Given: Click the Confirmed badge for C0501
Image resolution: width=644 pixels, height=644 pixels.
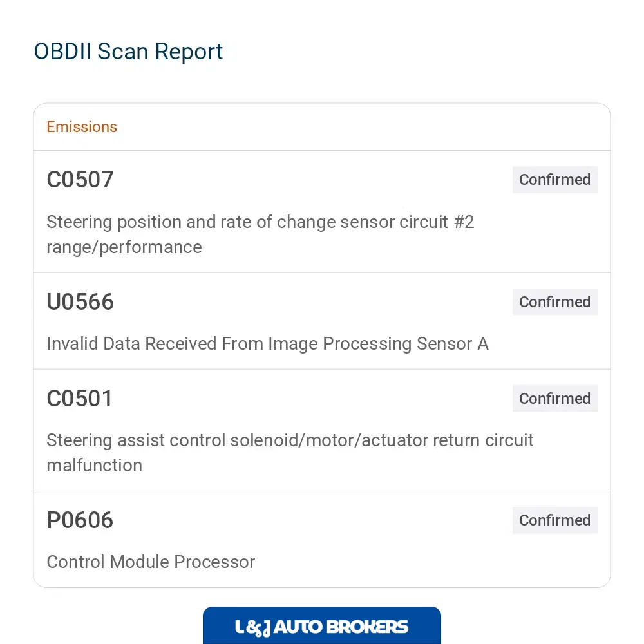Looking at the screenshot, I should (x=555, y=399).
